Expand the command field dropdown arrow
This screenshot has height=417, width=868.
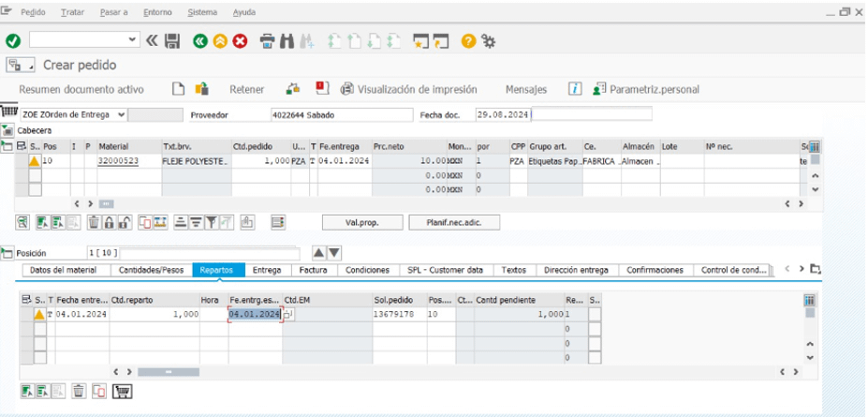[x=132, y=40]
